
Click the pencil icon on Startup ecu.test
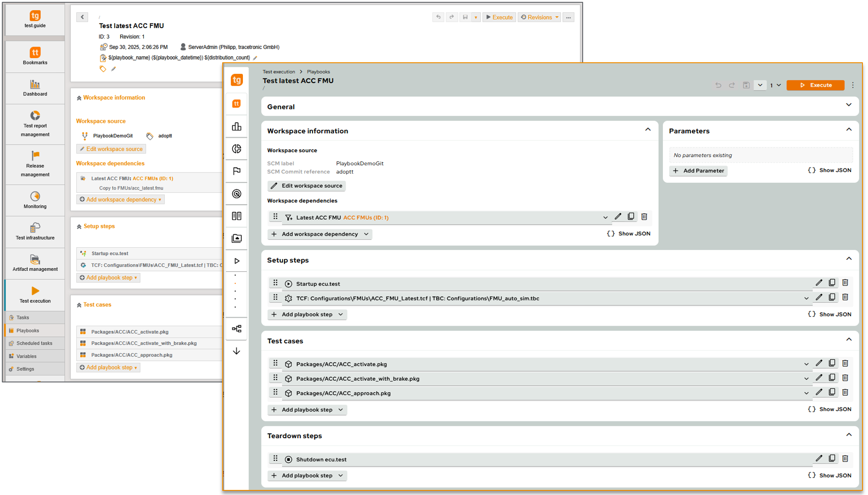(x=819, y=283)
